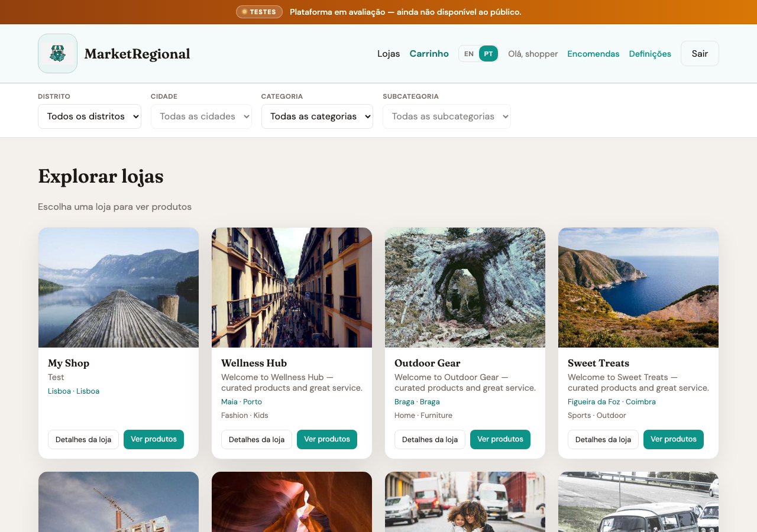The height and width of the screenshot is (532, 757).
Task: Click the Wellness Hub title
Action: pyautogui.click(x=254, y=363)
